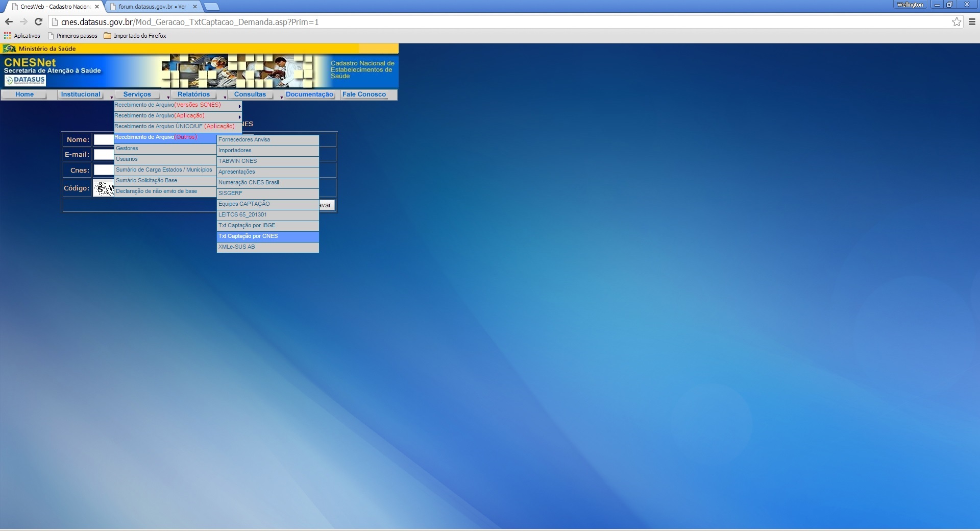
Task: Open Chrome hamburger menu
Action: (x=972, y=22)
